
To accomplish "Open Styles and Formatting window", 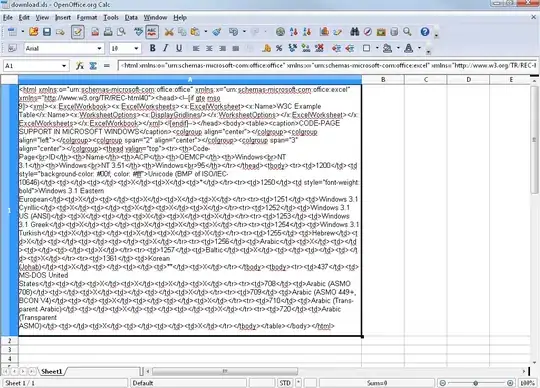I will click(x=12, y=48).
